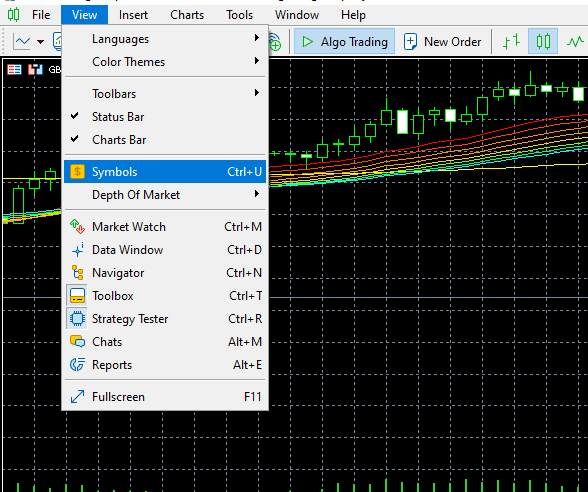Expand the Toolbars submenu

[x=165, y=94]
